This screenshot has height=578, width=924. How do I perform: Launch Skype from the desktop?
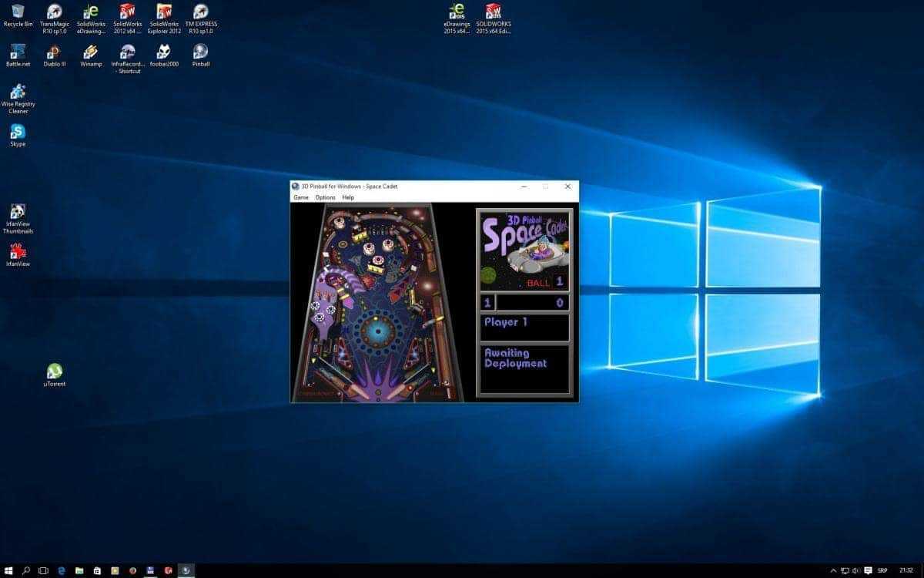[18, 136]
